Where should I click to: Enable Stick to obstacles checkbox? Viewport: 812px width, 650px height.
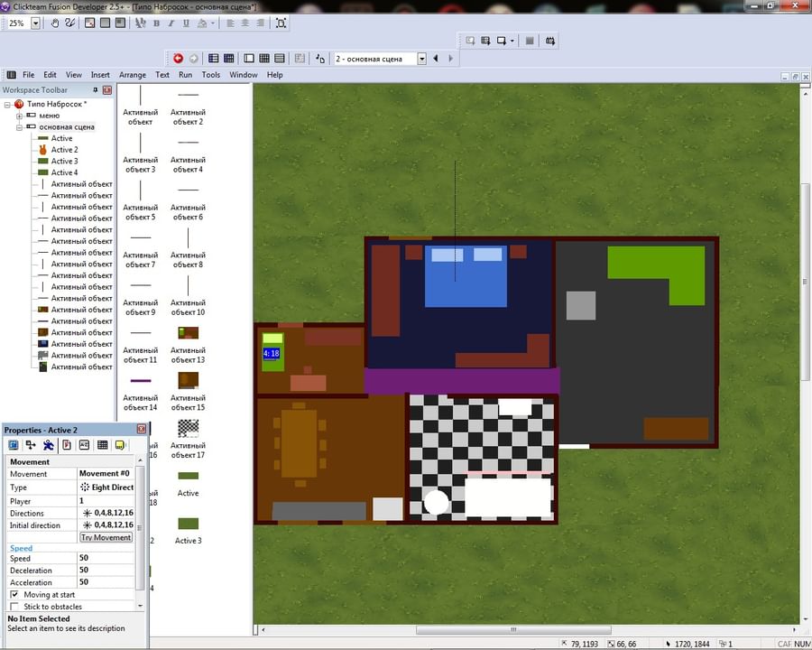14,607
